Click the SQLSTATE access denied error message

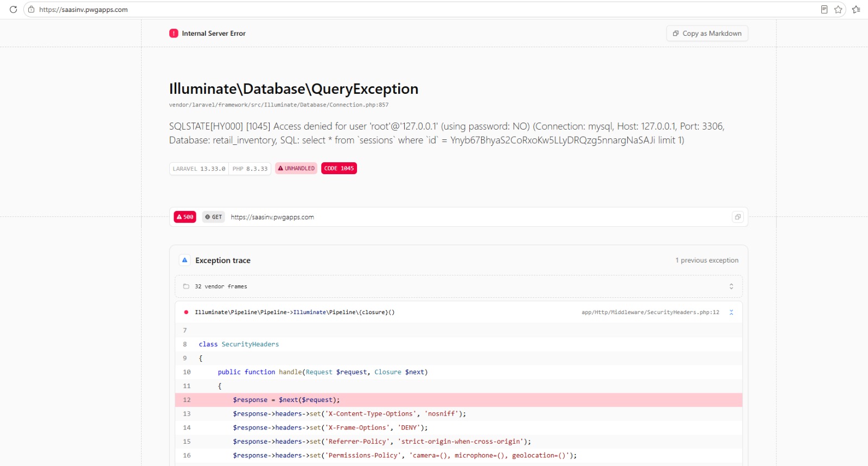[446, 133]
